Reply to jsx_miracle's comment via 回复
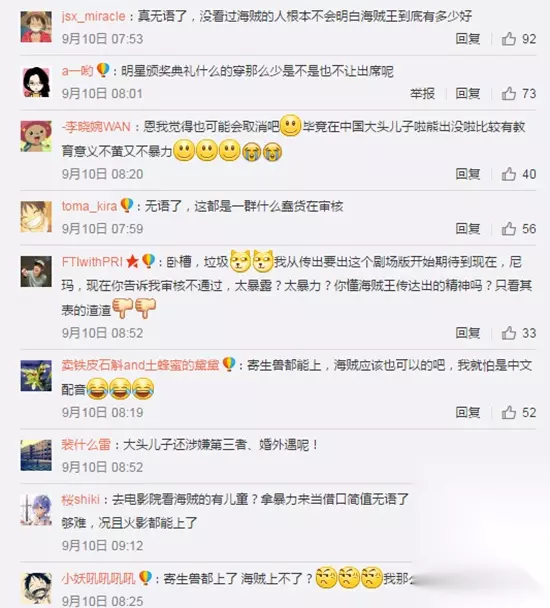 tap(468, 39)
